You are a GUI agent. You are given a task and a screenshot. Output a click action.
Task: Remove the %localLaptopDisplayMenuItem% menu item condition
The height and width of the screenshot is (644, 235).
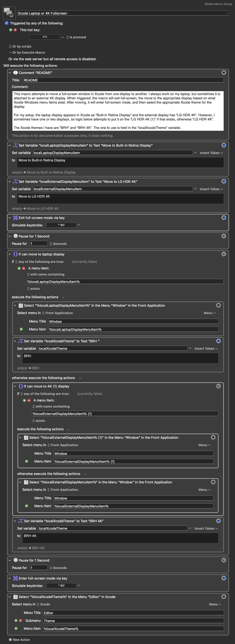[24, 268]
